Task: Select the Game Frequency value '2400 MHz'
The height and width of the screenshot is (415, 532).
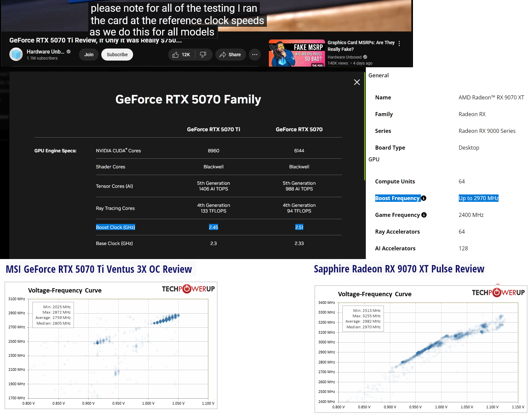Action: coord(471,215)
